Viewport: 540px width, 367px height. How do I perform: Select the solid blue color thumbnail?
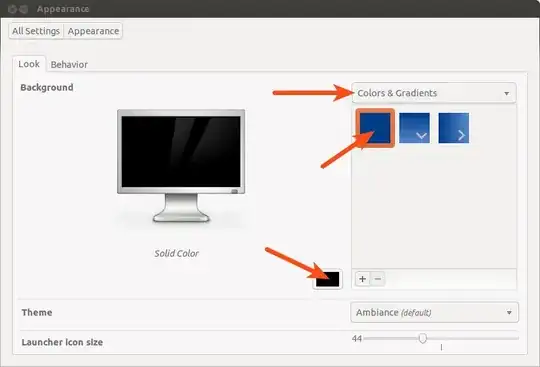(x=375, y=128)
